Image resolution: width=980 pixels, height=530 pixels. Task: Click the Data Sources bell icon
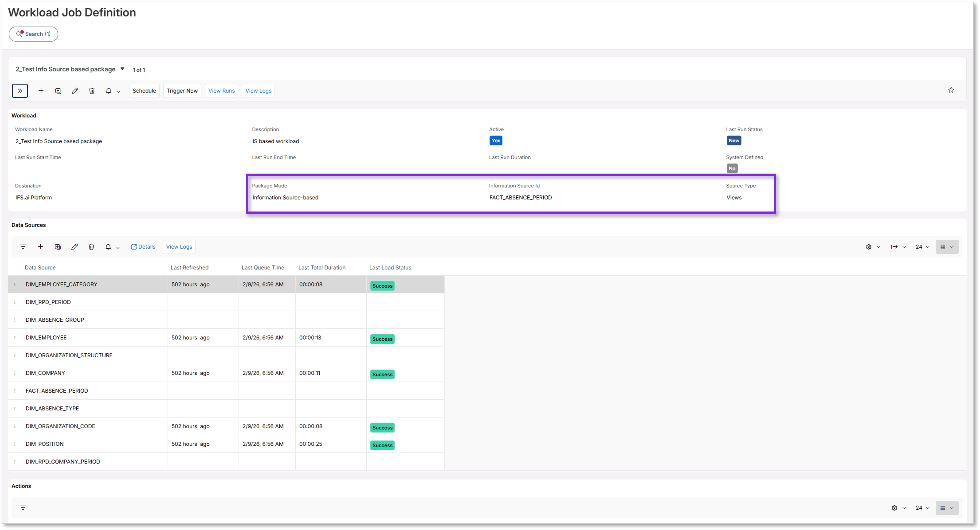coord(108,247)
